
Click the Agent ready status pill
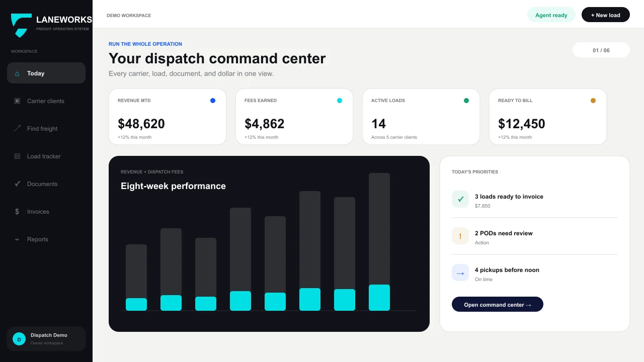coord(551,15)
